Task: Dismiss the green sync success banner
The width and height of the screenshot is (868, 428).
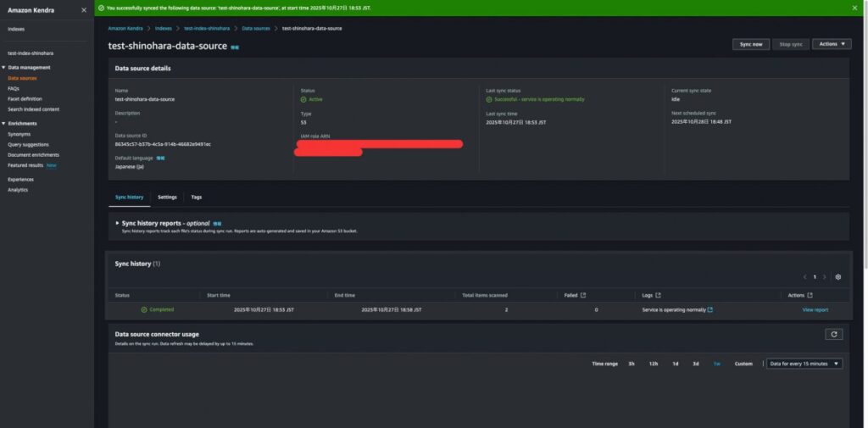Action: (x=854, y=8)
